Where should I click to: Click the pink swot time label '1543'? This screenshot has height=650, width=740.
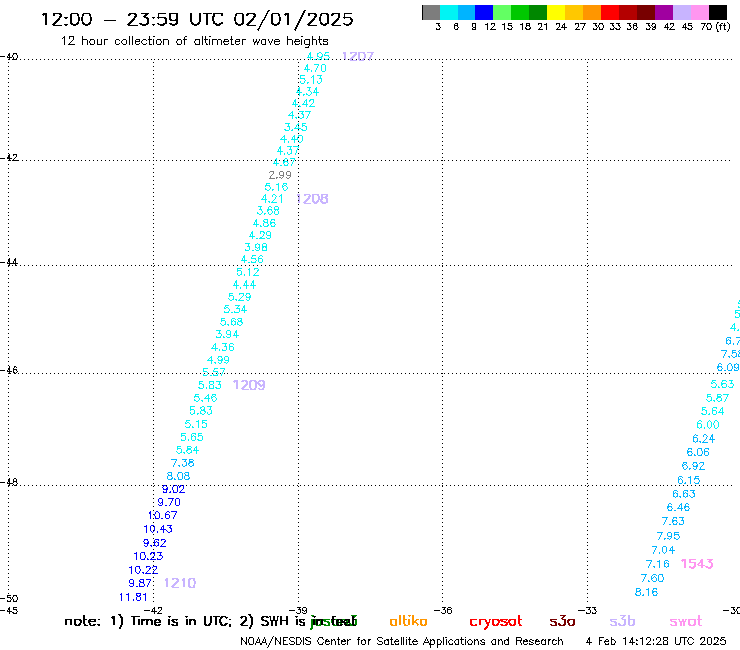697,564
